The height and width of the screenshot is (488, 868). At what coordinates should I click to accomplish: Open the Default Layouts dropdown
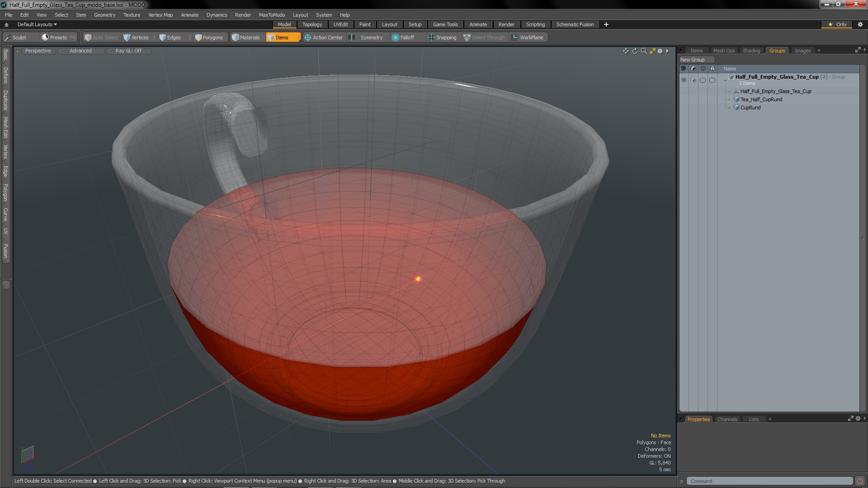(x=37, y=24)
